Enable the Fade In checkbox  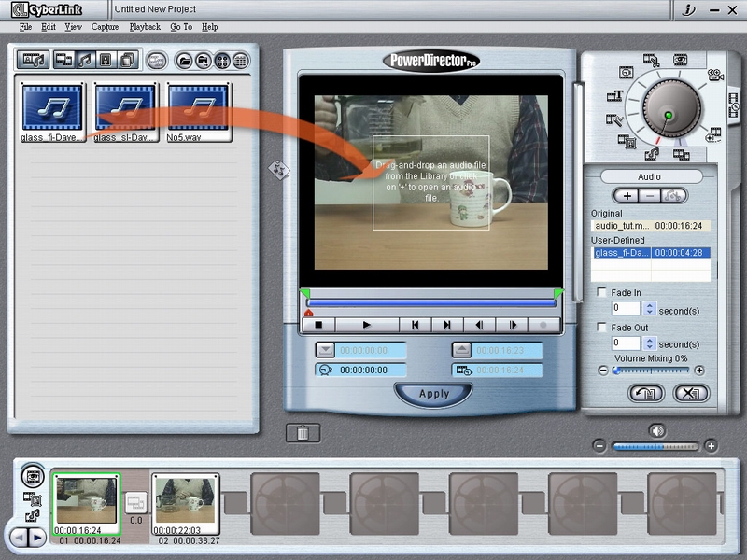tap(603, 293)
